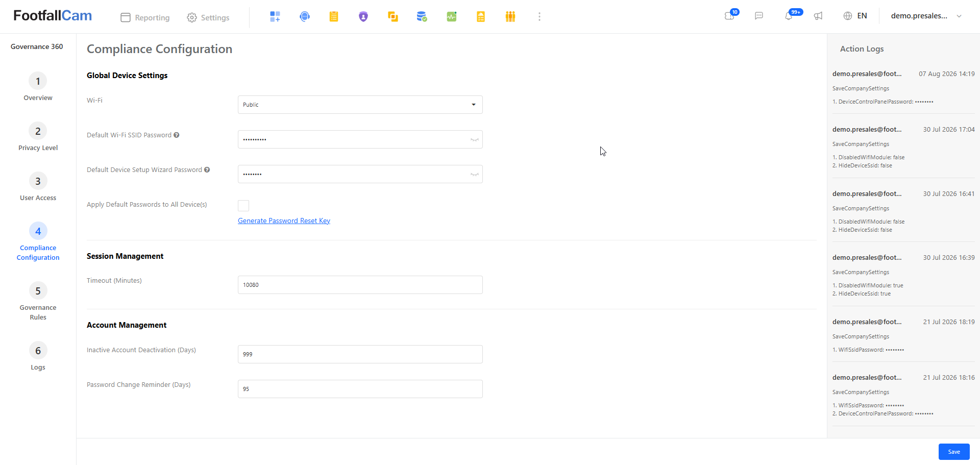Click the cloud icon with badge 10

[x=730, y=16]
